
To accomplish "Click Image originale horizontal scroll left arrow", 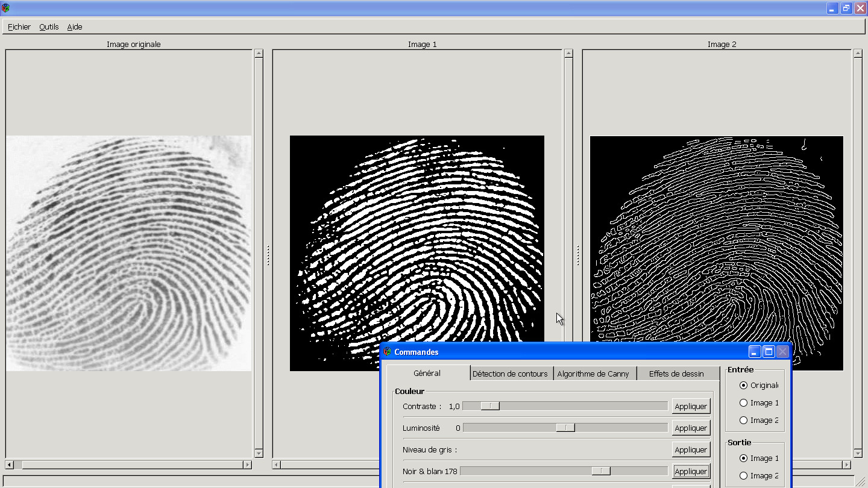I will tap(9, 465).
